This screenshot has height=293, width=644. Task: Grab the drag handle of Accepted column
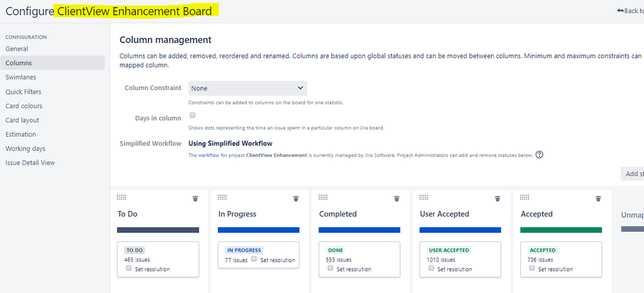point(525,198)
